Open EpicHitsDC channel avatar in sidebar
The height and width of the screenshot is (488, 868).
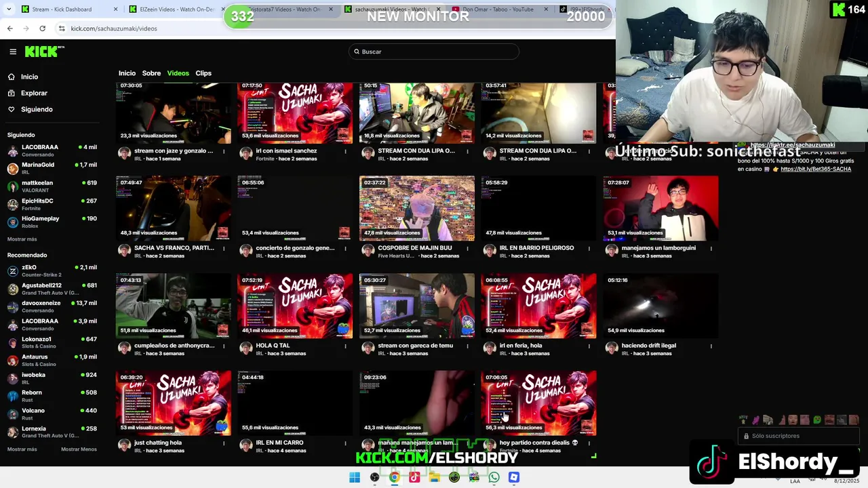click(13, 204)
